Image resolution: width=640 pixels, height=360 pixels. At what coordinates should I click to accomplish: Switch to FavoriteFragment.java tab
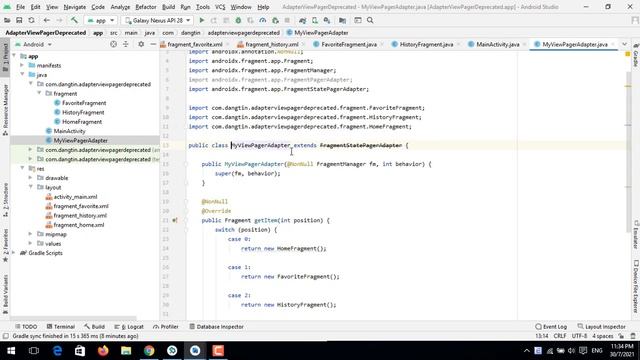click(349, 44)
